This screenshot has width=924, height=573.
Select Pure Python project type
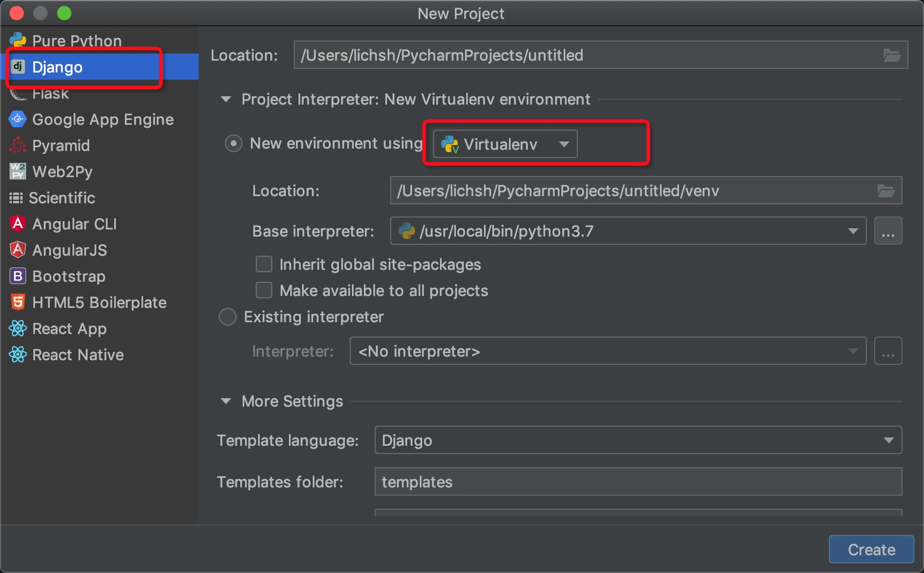click(77, 40)
